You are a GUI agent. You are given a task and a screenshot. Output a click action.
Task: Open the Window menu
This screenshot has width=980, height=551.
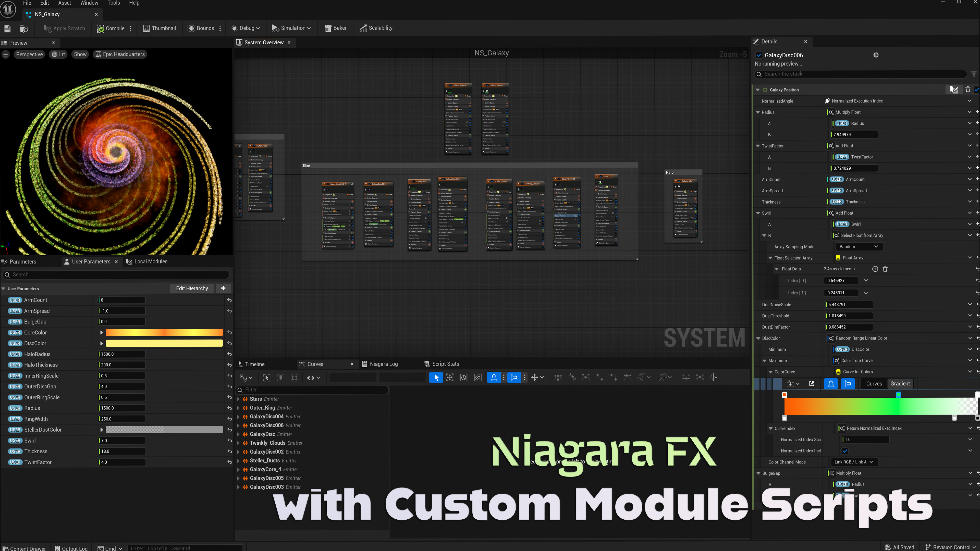(x=89, y=3)
